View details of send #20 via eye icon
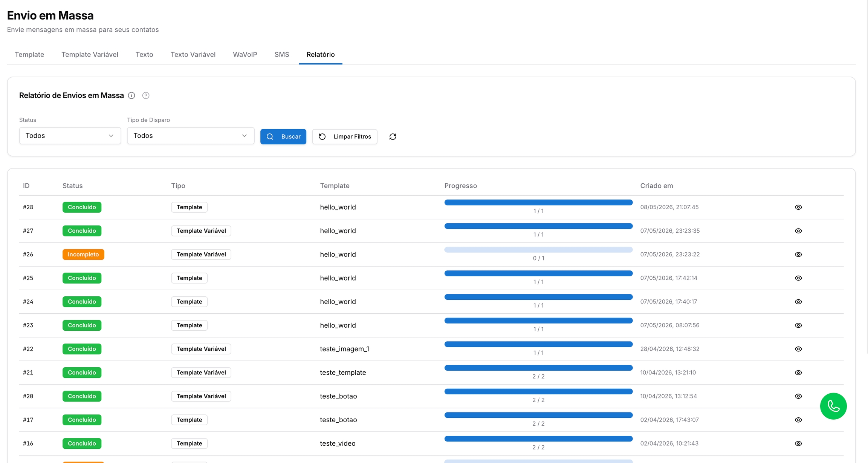Image resolution: width=868 pixels, height=463 pixels. point(798,396)
